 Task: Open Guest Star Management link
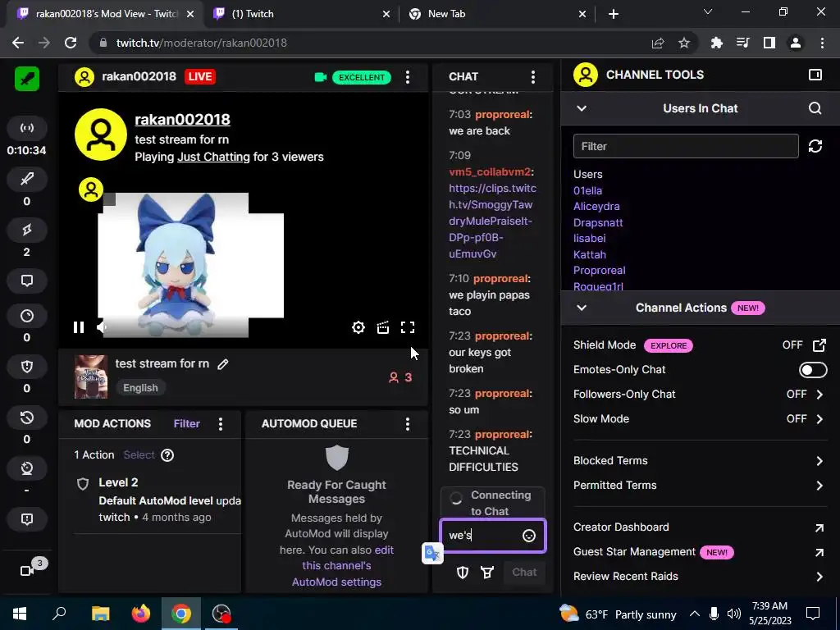700,552
